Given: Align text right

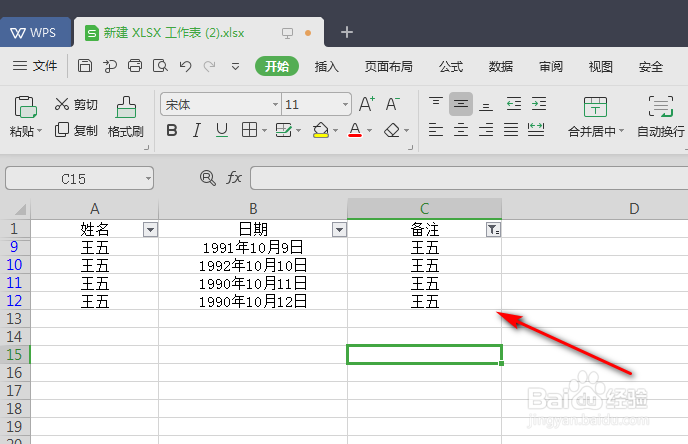Looking at the screenshot, I should pos(486,130).
